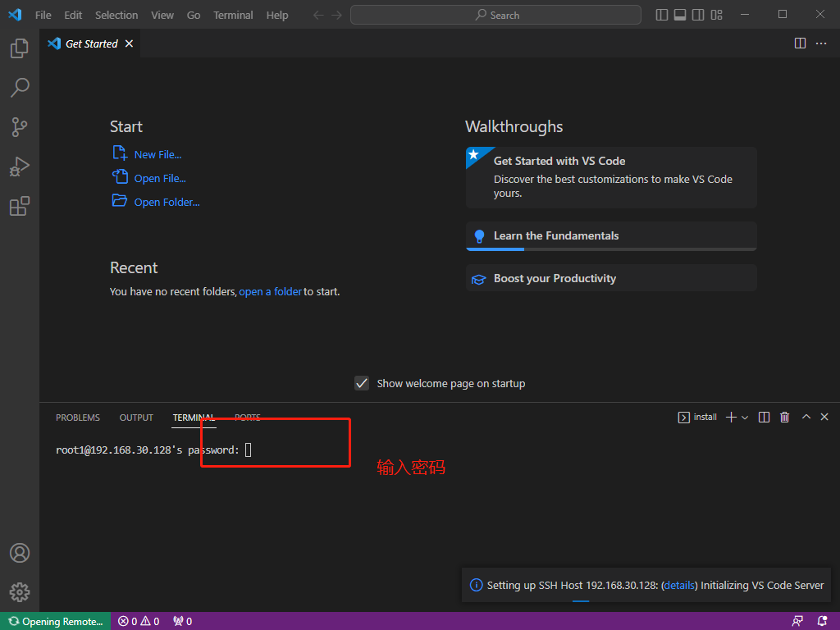This screenshot has height=630, width=840.
Task: Click the top command center search box
Action: 495,15
